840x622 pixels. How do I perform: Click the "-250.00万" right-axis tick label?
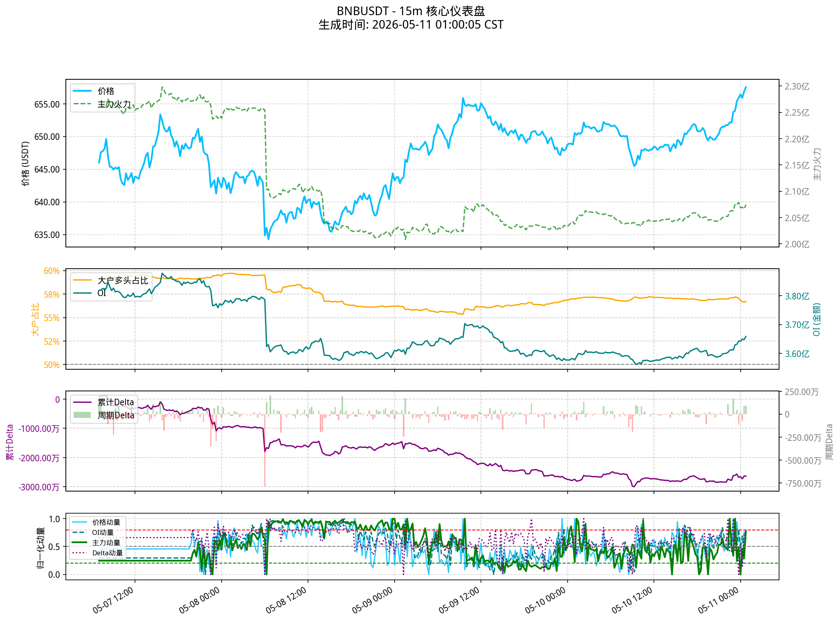tap(803, 438)
